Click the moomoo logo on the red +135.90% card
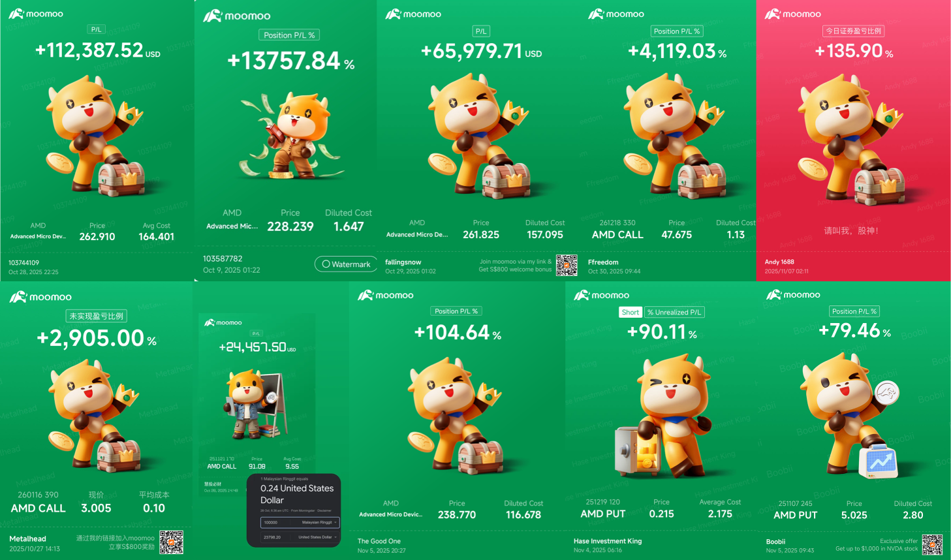The height and width of the screenshot is (560, 951). (x=793, y=14)
